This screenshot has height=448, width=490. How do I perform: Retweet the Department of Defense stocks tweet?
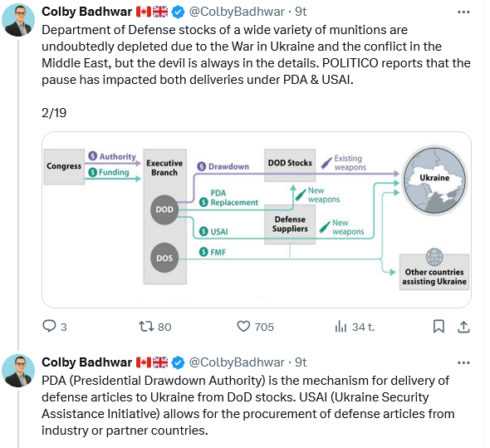click(x=155, y=327)
